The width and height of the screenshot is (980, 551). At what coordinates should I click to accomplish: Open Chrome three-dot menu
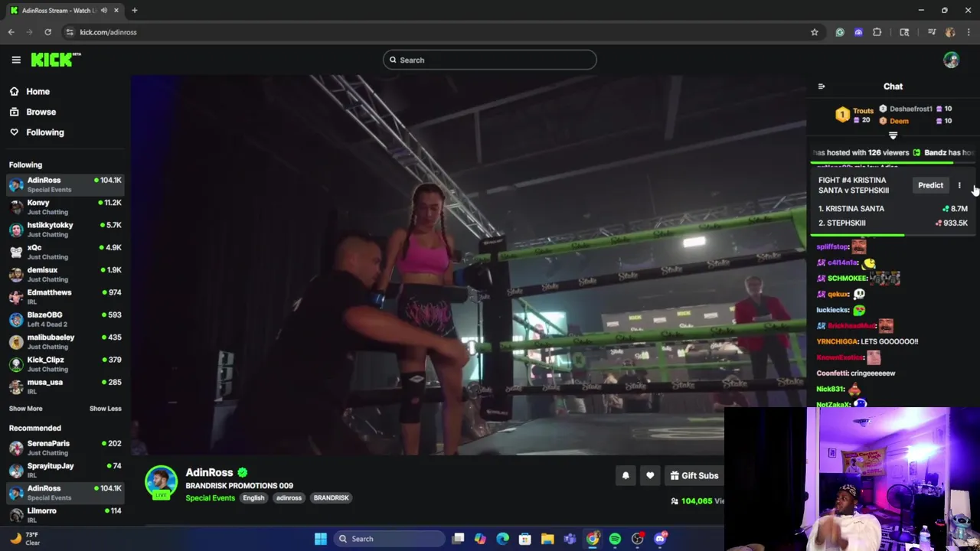click(969, 32)
